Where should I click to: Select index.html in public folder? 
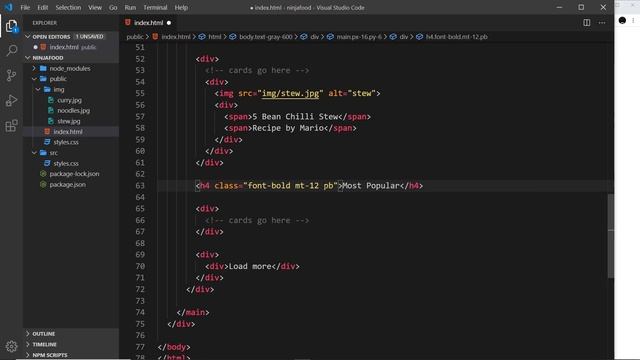click(x=68, y=131)
